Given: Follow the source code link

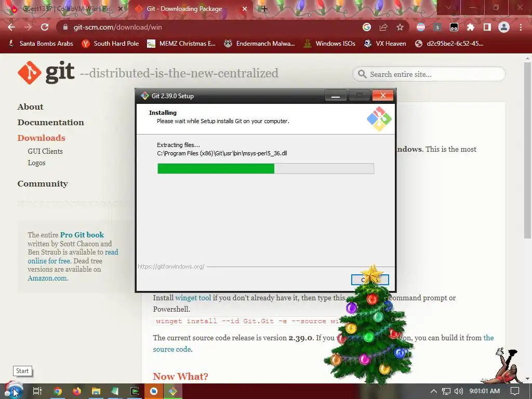Looking at the screenshot, I should tap(171, 349).
